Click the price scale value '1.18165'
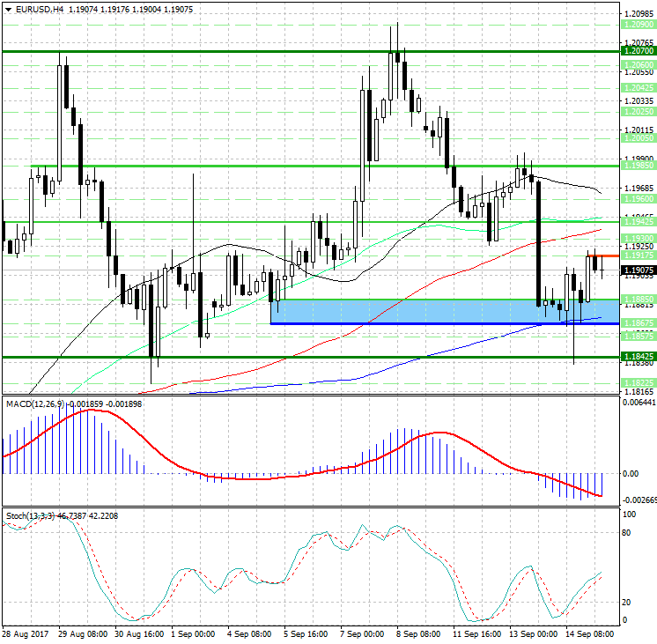This screenshot has width=657, height=644. [x=639, y=392]
